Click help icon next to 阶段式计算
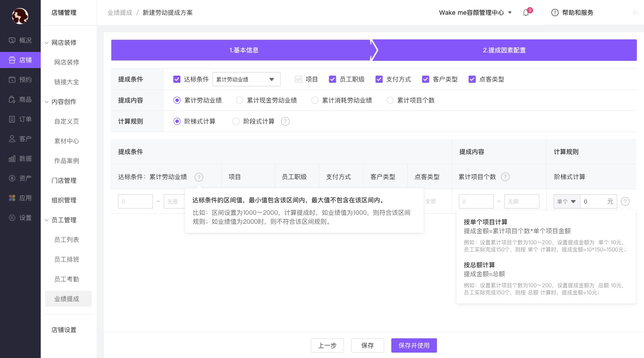 285,121
